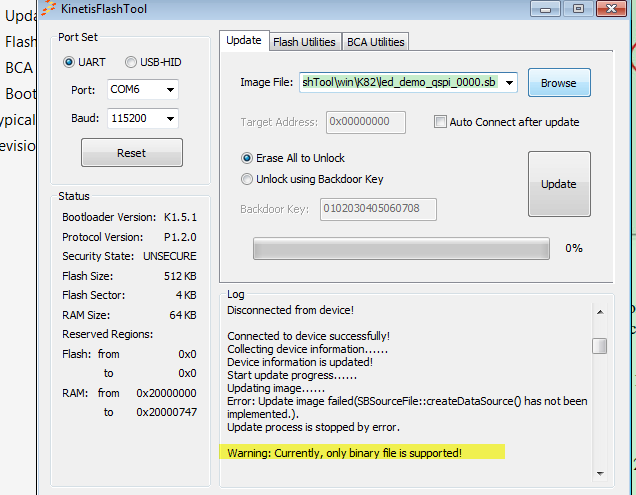The image size is (636, 495).
Task: Click the 'Warning: Currently, only binary file is supported!' line
Action: click(x=344, y=453)
